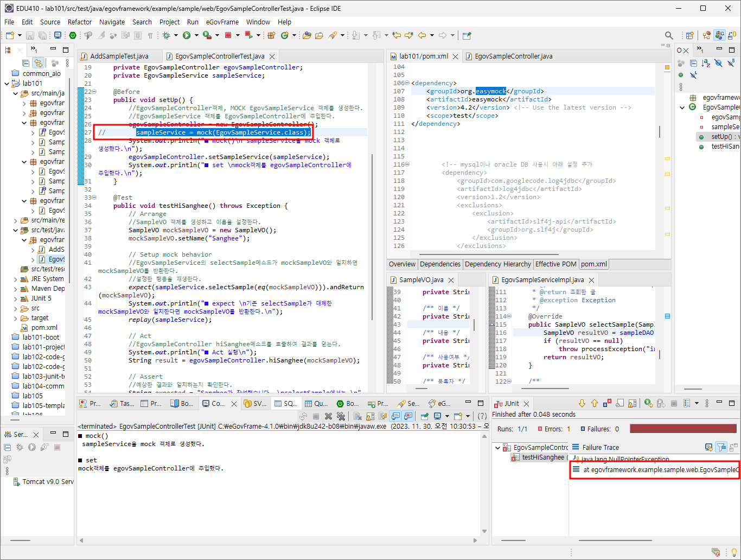
Task: Switch to AddSampleTest.java tab
Action: coord(119,56)
